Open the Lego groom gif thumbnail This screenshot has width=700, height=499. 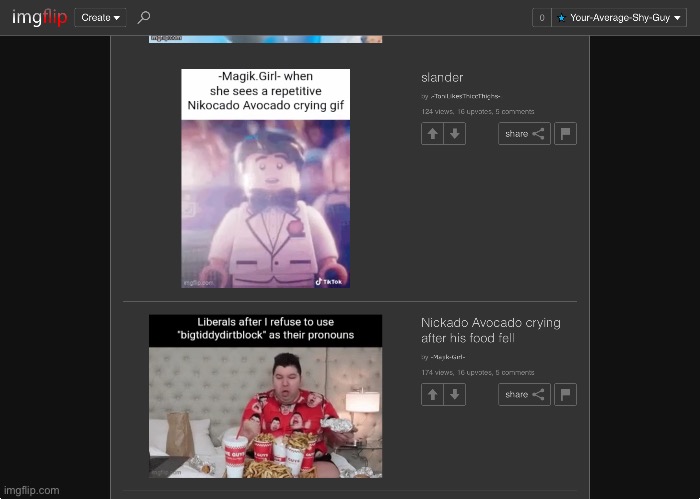point(266,178)
